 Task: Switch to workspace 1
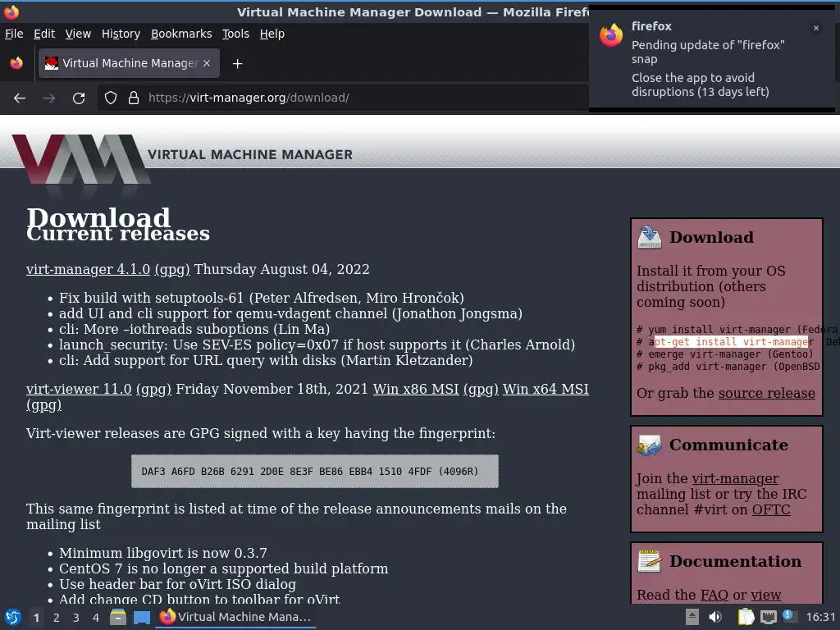point(36,618)
